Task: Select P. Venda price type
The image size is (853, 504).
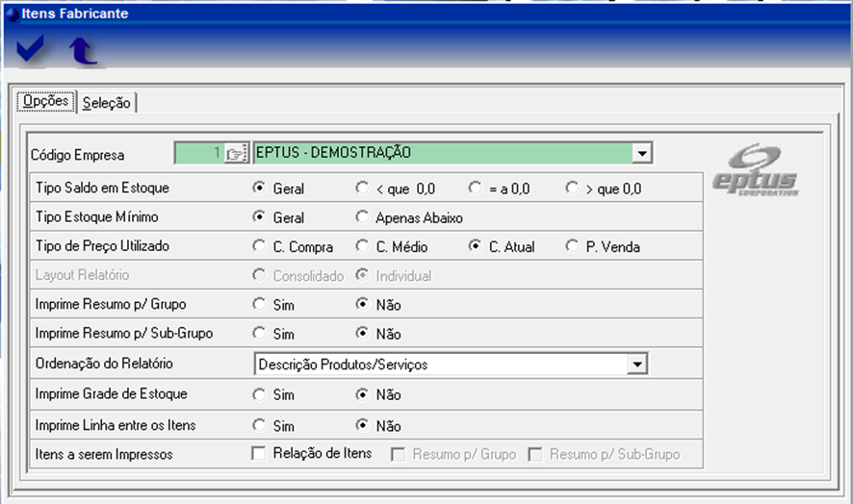Action: [572, 246]
